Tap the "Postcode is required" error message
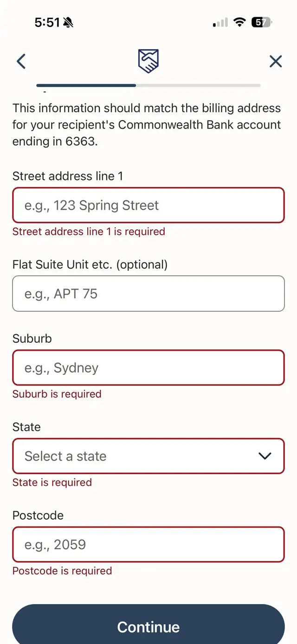This screenshot has width=297, height=644. [x=62, y=571]
